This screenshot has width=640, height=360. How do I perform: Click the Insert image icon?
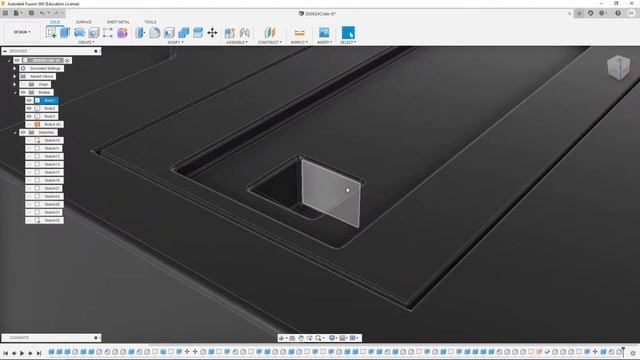tap(324, 33)
